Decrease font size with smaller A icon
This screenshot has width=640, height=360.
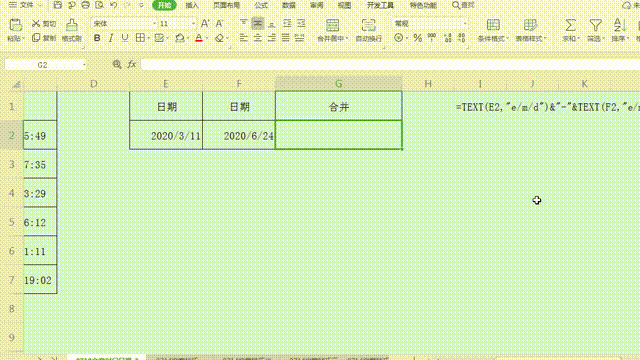pos(219,24)
